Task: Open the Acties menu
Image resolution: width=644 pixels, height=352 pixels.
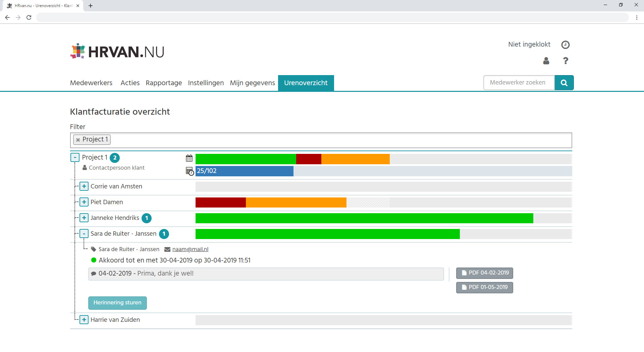Action: tap(130, 83)
